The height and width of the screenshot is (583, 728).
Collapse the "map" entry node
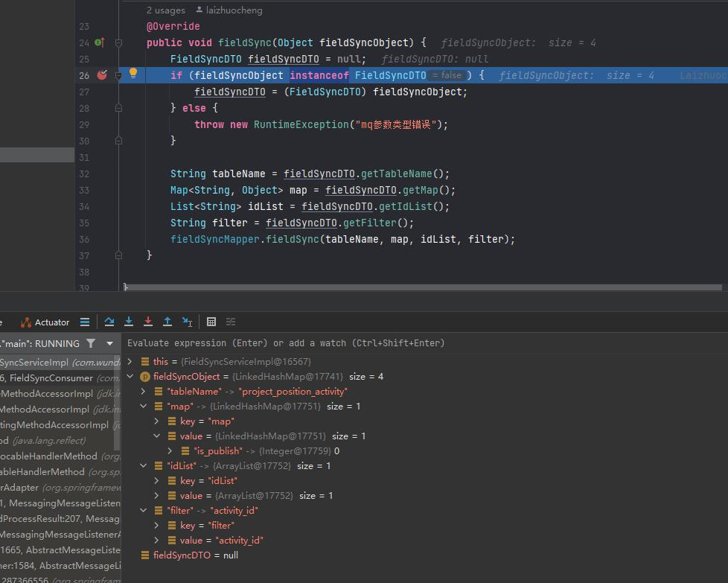[x=144, y=406]
